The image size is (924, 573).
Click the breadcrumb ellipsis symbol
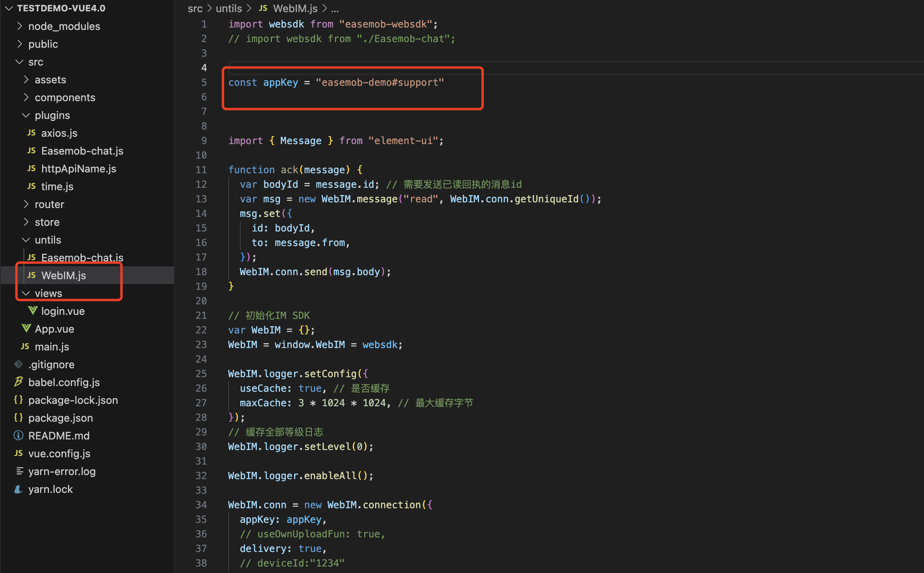pos(335,8)
